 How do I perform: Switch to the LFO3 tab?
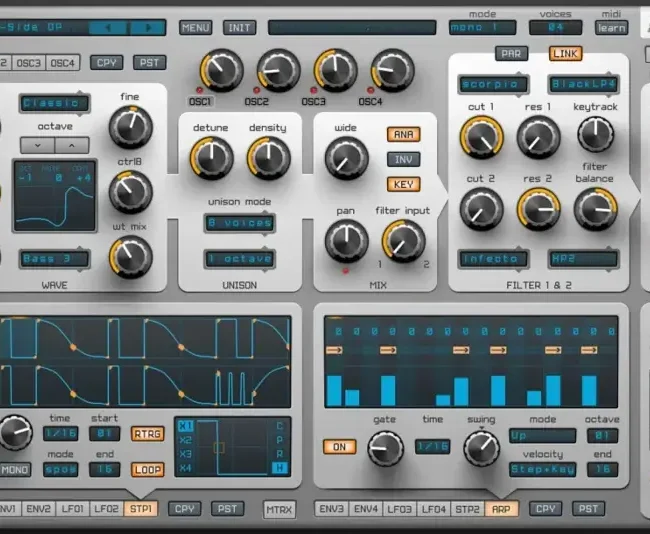pyautogui.click(x=399, y=509)
